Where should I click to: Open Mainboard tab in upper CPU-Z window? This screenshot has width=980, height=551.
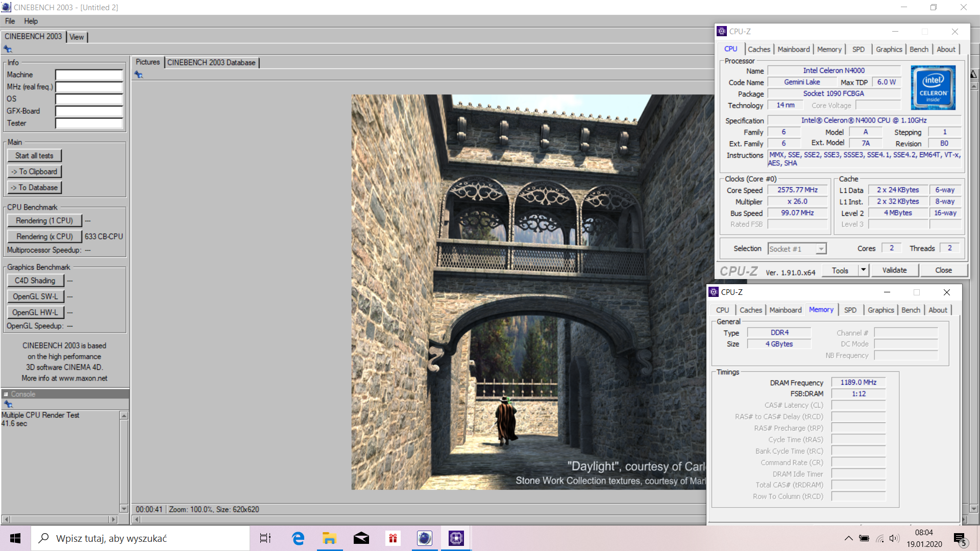pyautogui.click(x=794, y=49)
